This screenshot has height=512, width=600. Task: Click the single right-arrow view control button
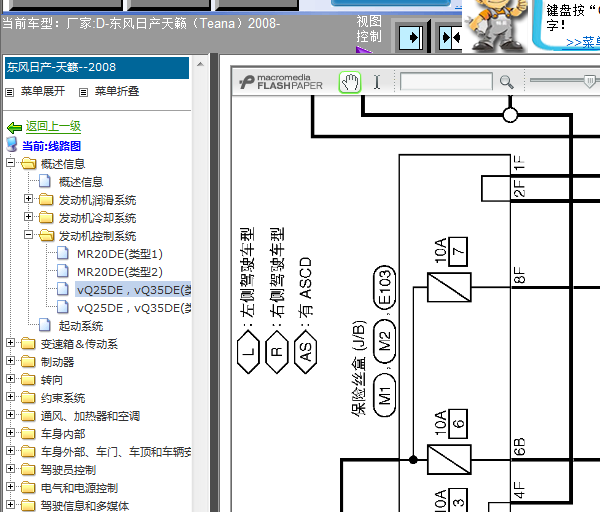point(411,38)
